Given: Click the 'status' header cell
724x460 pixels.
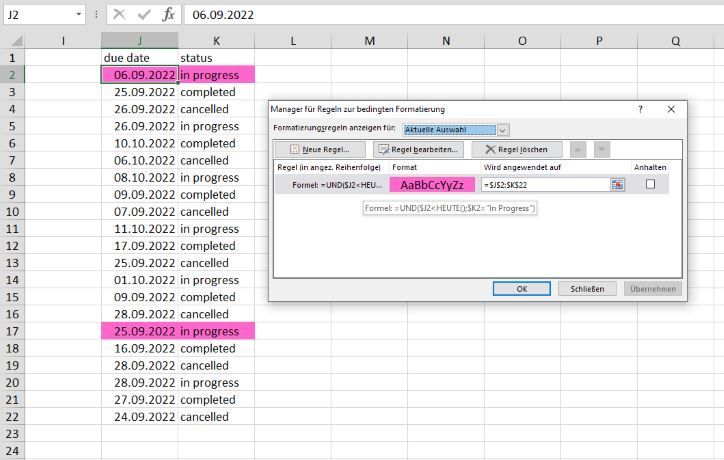Looking at the screenshot, I should (x=216, y=58).
